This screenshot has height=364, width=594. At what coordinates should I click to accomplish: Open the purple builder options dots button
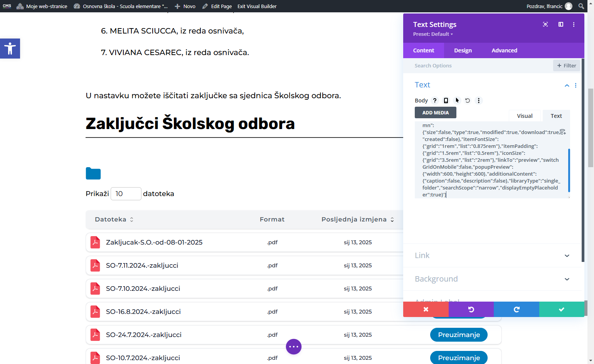point(294,347)
